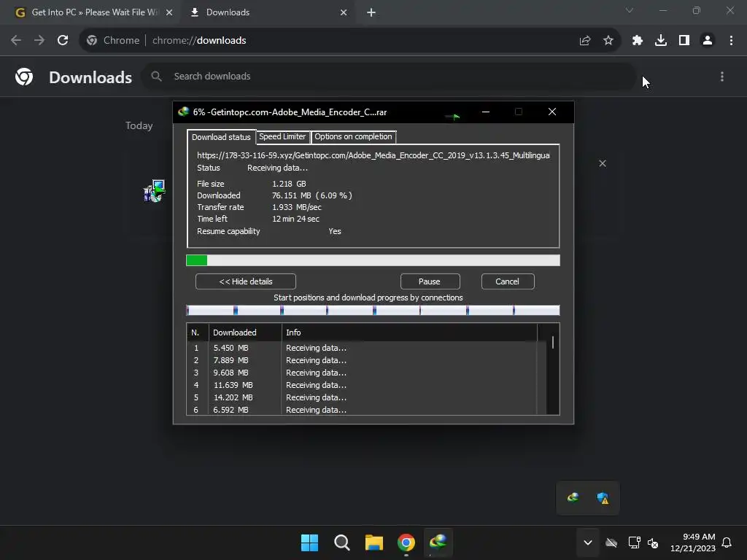
Task: Select the Download status tab
Action: click(x=221, y=137)
